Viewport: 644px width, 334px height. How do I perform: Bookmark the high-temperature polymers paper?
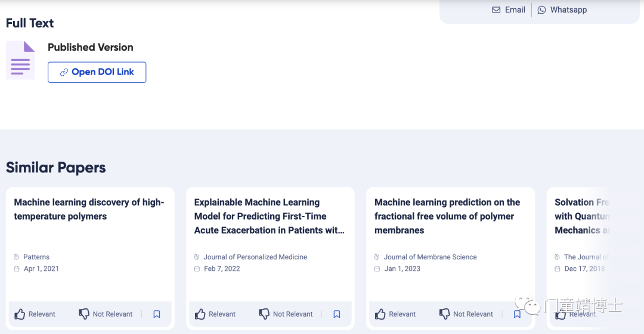(x=156, y=314)
